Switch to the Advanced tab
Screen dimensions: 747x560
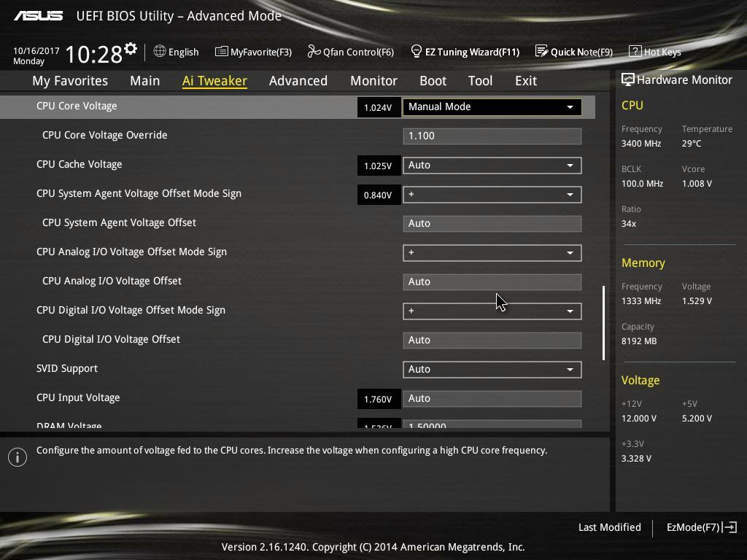click(x=298, y=81)
